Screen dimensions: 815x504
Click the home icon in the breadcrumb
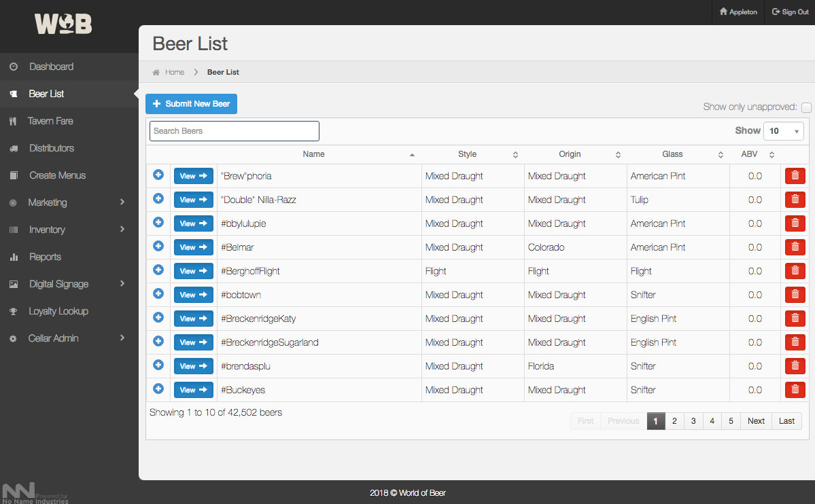tap(156, 72)
